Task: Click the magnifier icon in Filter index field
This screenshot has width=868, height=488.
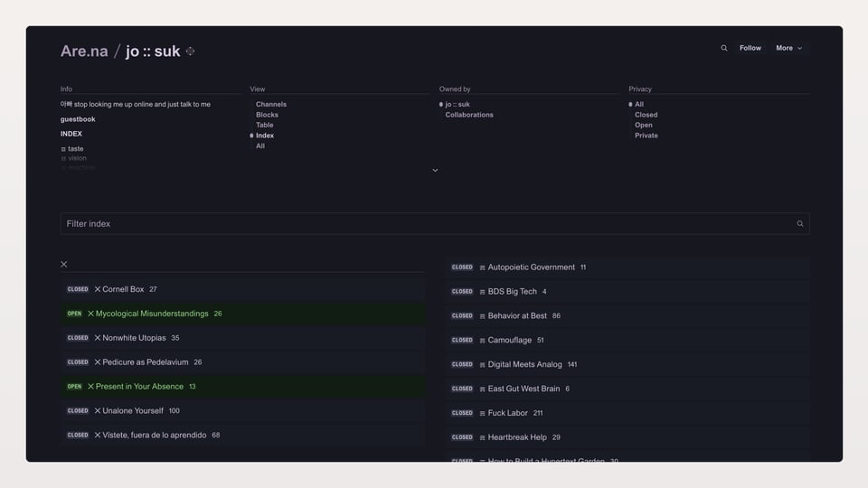Action: click(799, 224)
